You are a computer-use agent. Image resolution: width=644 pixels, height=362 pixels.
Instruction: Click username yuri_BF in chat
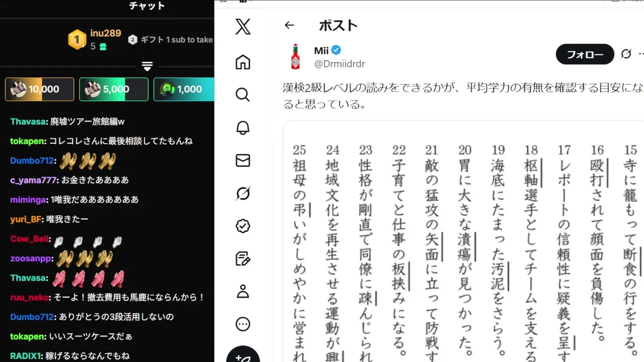[27, 219]
